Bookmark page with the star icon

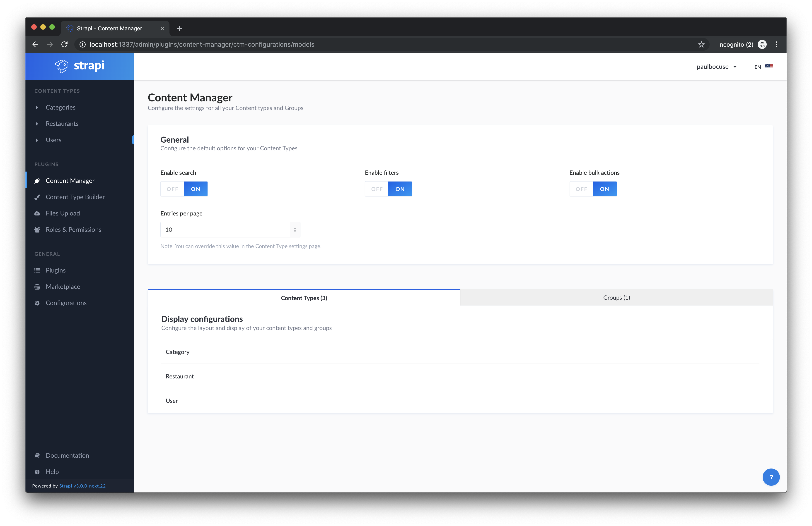coord(701,45)
